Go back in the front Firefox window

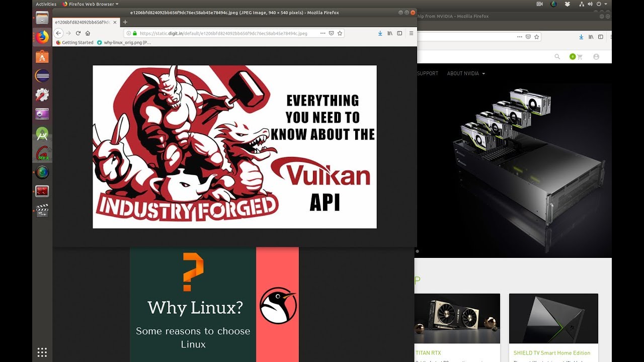click(58, 33)
